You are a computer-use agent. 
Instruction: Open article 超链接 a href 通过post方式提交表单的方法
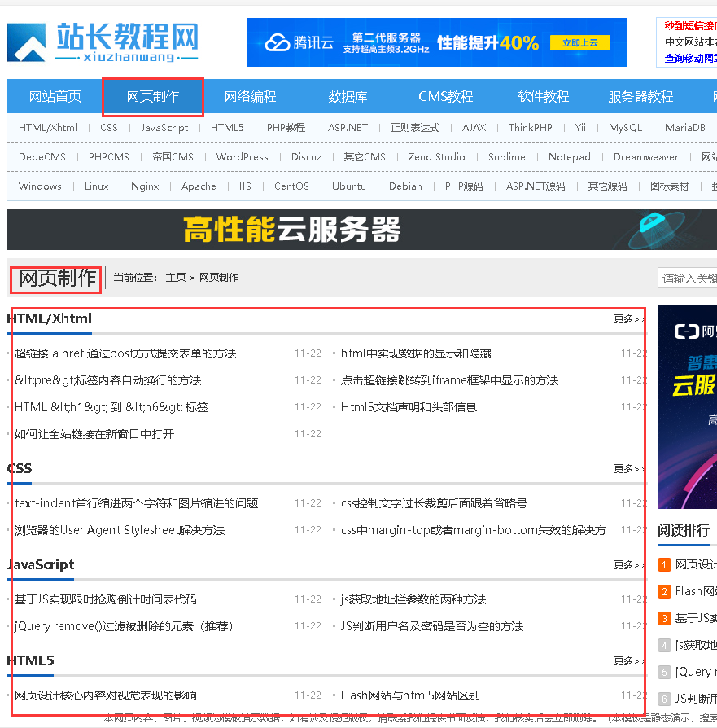point(125,353)
